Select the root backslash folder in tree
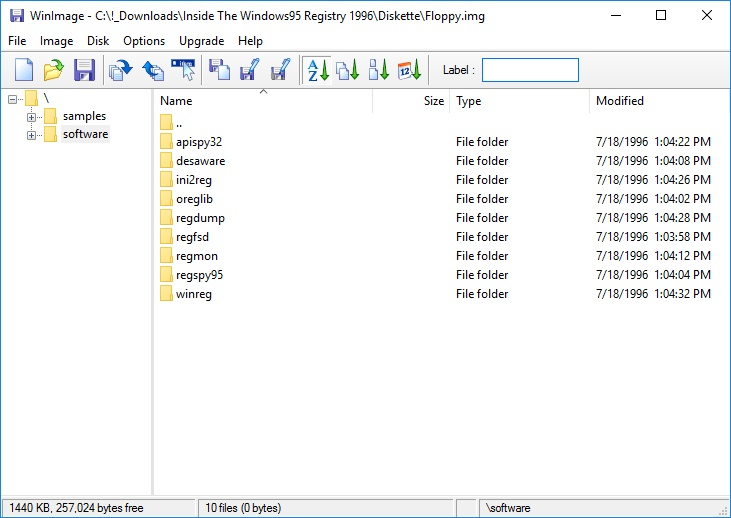The width and height of the screenshot is (731, 518). click(46, 98)
